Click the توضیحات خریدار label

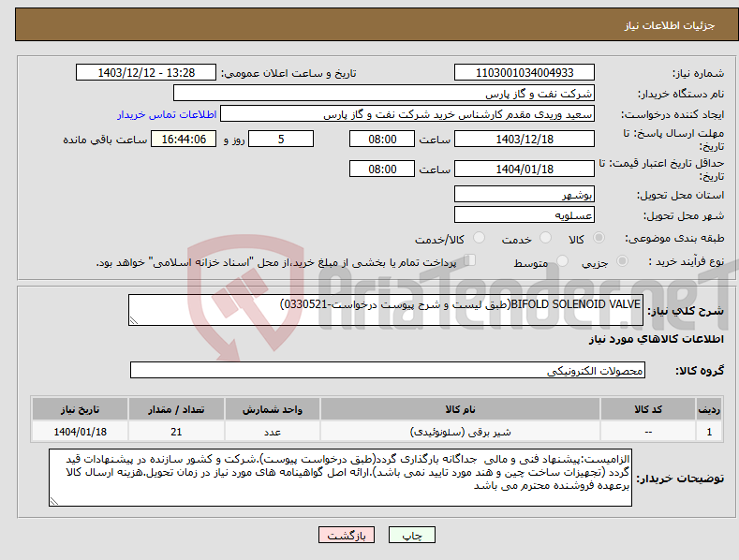pos(680,479)
